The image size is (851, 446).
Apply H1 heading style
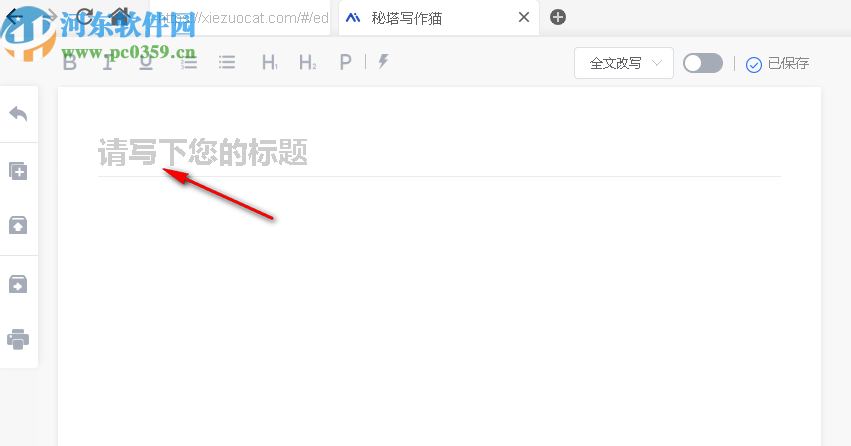(270, 62)
